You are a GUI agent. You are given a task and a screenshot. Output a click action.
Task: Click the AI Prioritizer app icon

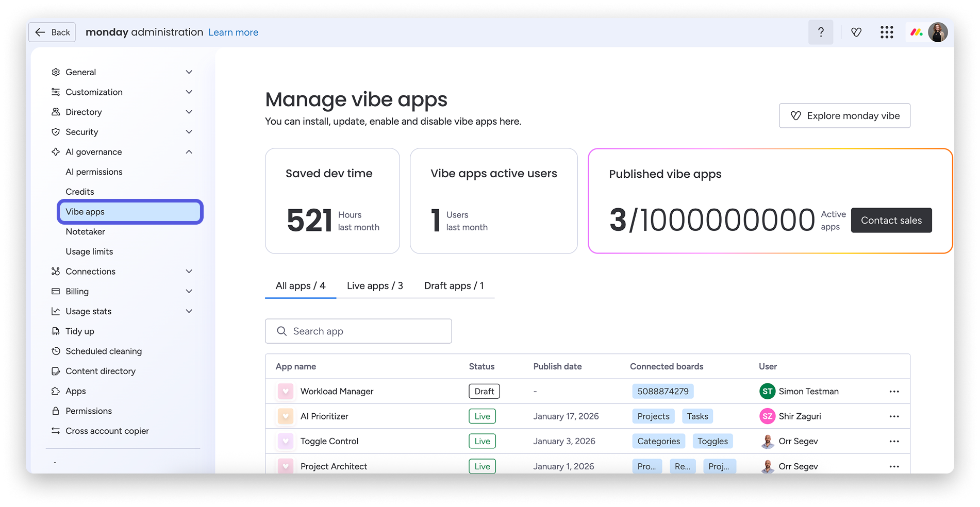coord(286,416)
